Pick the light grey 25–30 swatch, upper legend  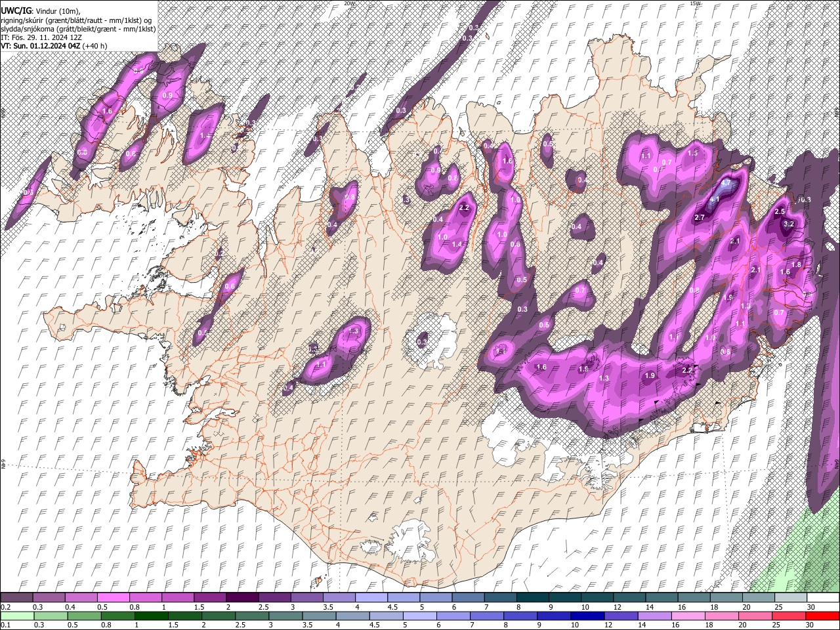pos(791,597)
